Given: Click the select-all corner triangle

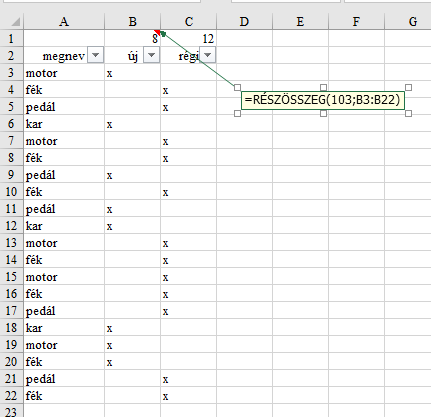Looking at the screenshot, I should [x=15, y=22].
